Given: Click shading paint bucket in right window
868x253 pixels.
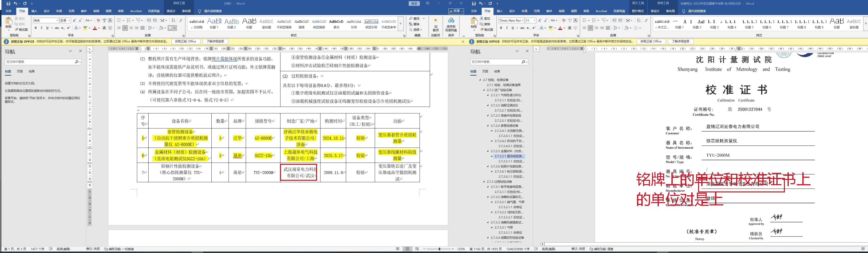Looking at the screenshot, I should 626,28.
